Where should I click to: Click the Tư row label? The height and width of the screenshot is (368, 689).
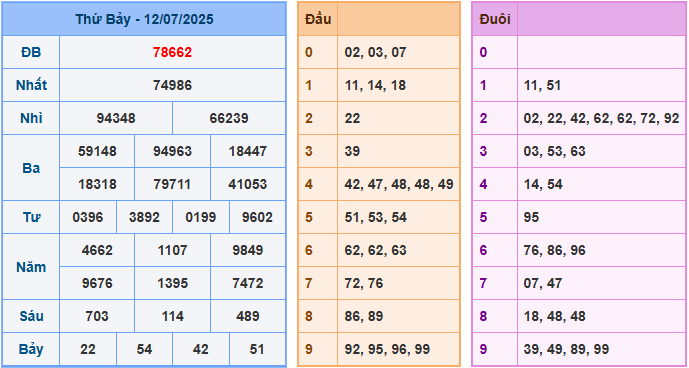click(31, 217)
